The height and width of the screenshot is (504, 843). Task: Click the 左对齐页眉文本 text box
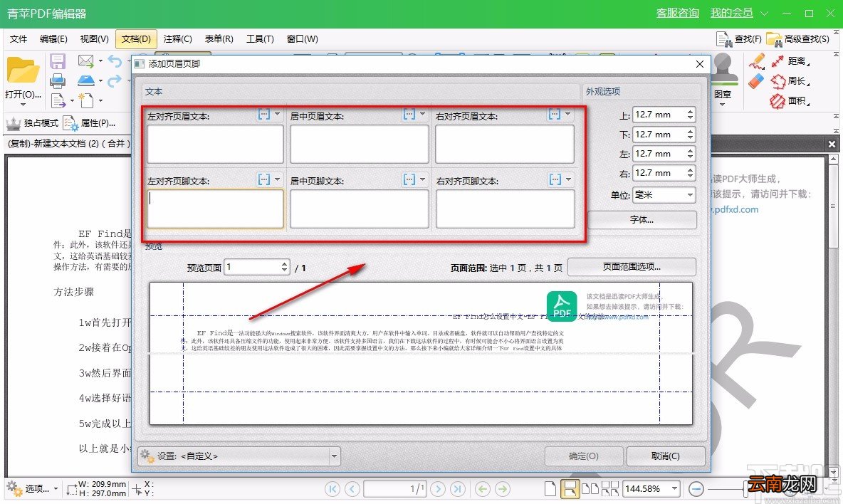coord(215,144)
